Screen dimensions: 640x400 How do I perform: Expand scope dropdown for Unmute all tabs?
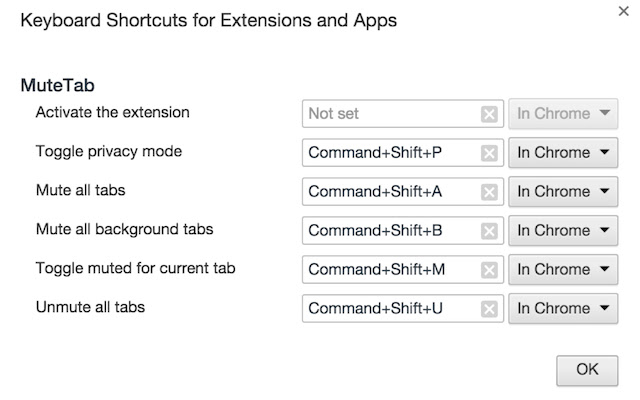click(563, 309)
